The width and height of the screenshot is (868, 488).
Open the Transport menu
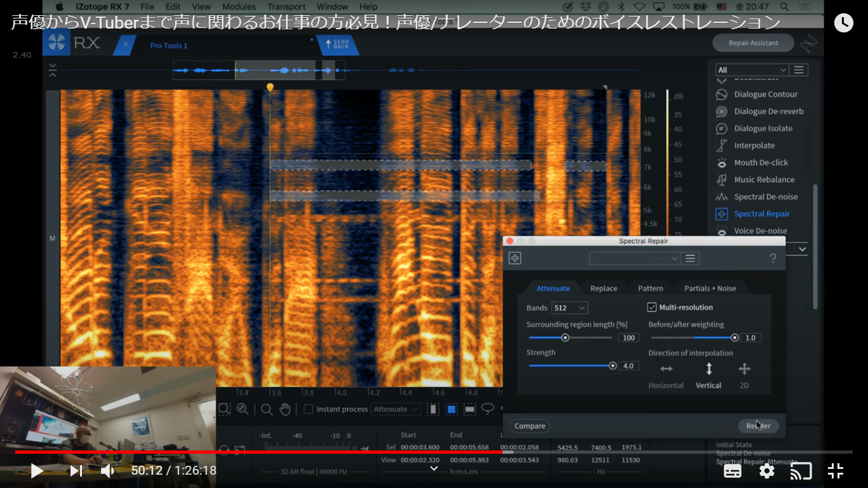[x=287, y=7]
